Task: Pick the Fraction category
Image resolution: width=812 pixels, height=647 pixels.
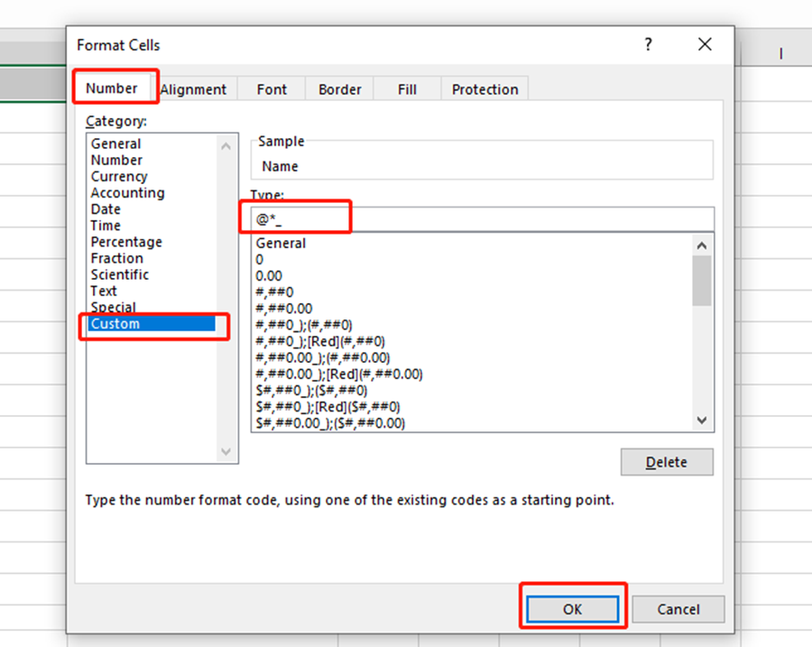Action: pyautogui.click(x=117, y=258)
